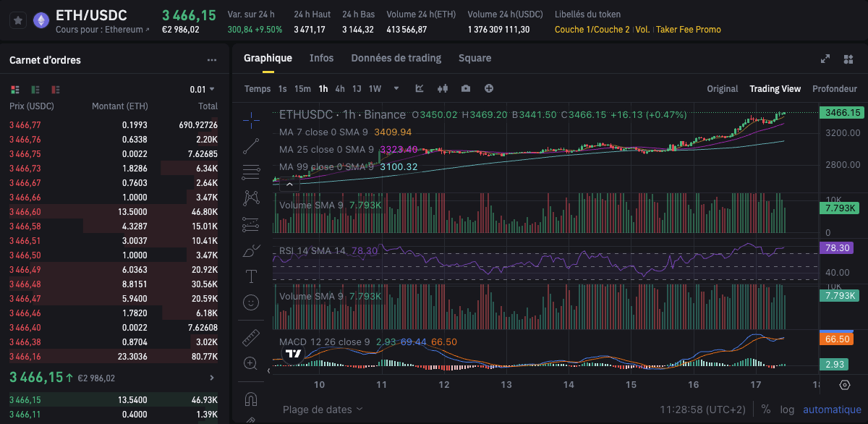The width and height of the screenshot is (868, 424).
Task: Select the 4h time interval
Action: [340, 89]
